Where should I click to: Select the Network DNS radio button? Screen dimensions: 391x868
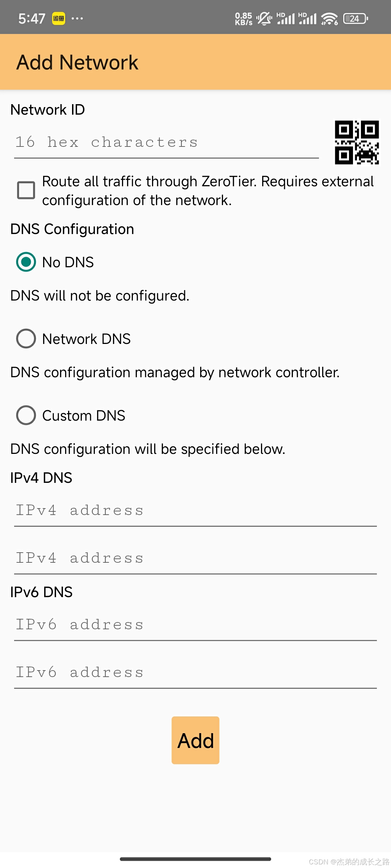point(26,339)
